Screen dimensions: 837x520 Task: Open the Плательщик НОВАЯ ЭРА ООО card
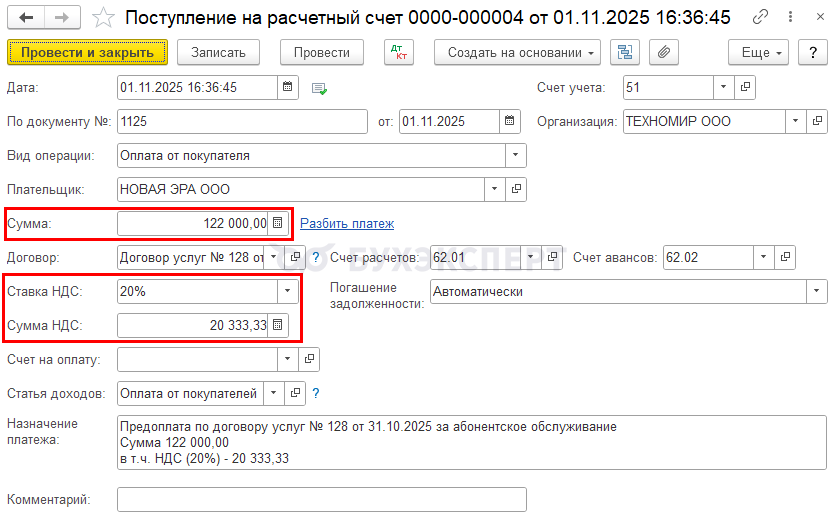tap(516, 189)
